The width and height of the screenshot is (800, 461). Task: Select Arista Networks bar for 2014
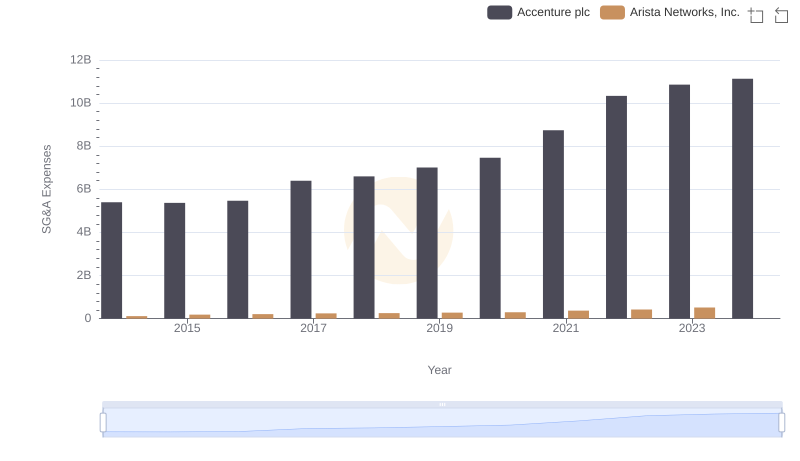(x=137, y=317)
